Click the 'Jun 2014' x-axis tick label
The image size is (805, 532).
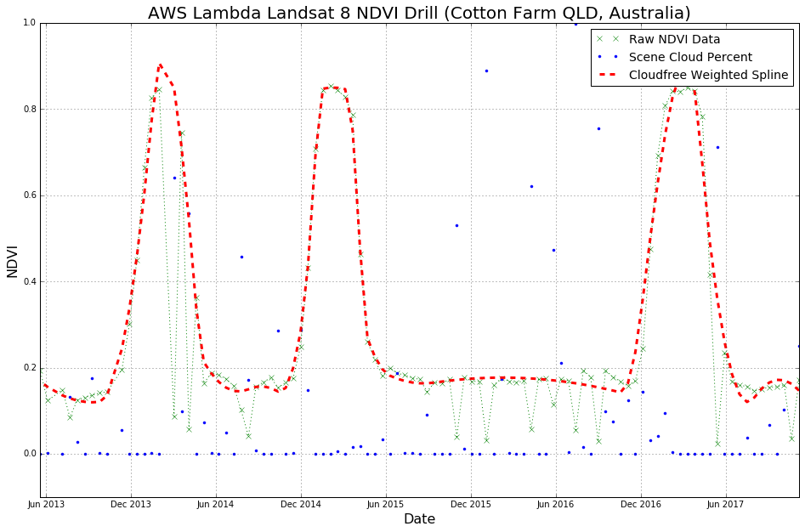tap(216, 504)
